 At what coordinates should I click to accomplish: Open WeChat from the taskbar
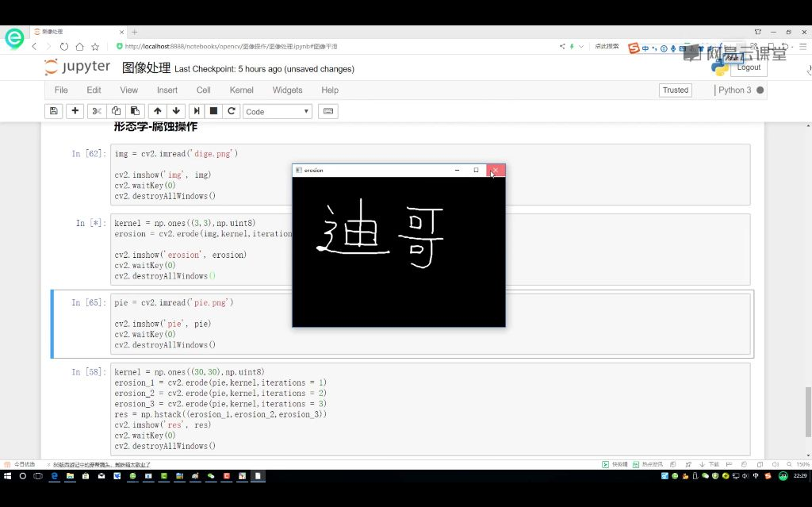click(211, 476)
